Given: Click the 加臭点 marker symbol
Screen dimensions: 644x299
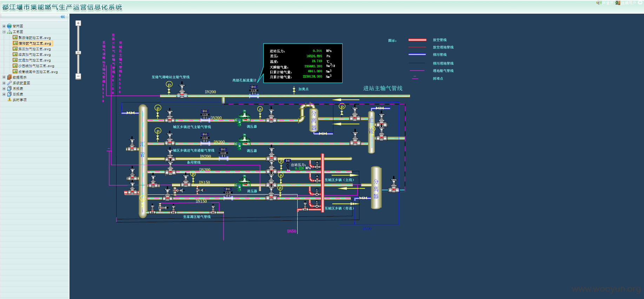Looking at the screenshot, I should (294, 90).
